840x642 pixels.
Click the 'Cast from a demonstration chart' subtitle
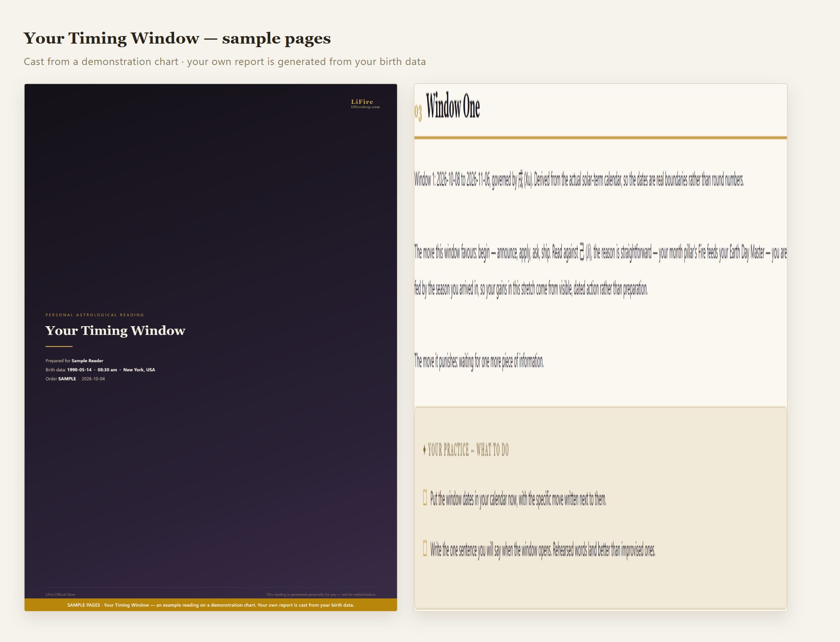coord(225,62)
